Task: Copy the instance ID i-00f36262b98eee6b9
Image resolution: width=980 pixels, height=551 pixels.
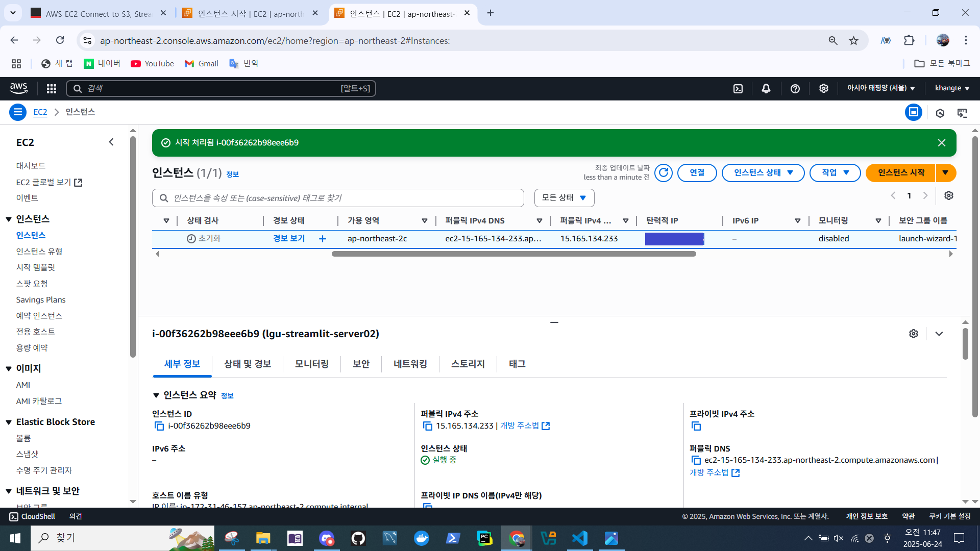Action: pyautogui.click(x=159, y=426)
